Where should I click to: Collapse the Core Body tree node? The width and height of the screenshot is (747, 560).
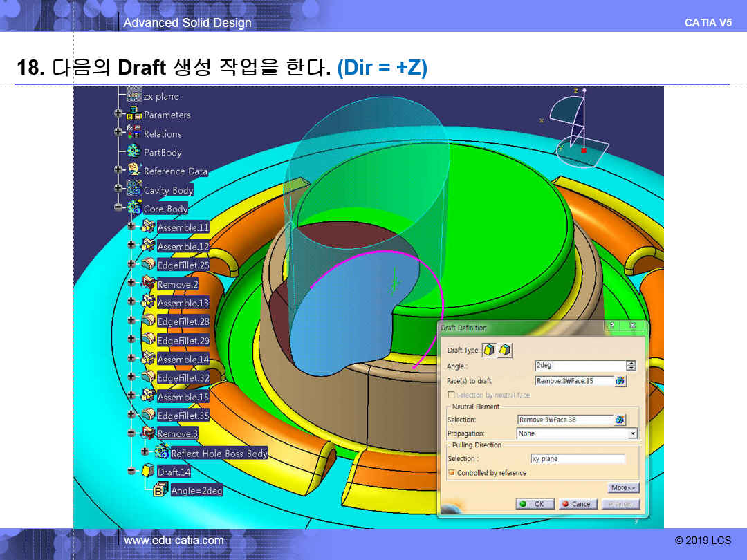(x=118, y=208)
